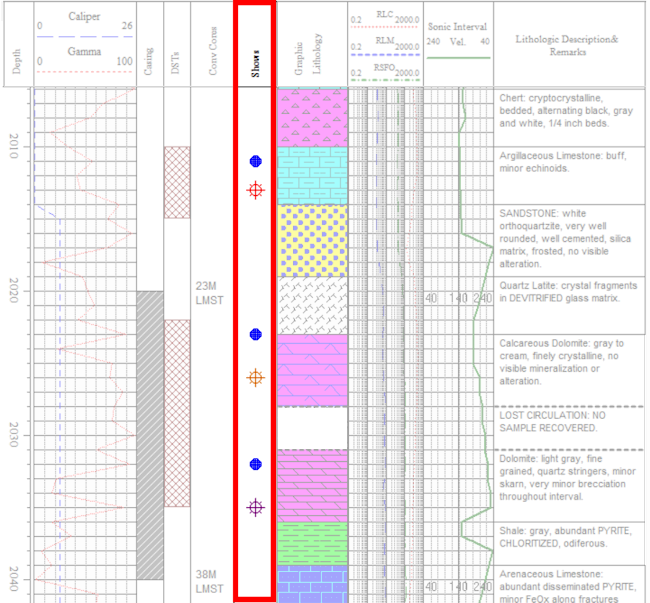Click the lower red hatched DST interval

tap(177, 412)
